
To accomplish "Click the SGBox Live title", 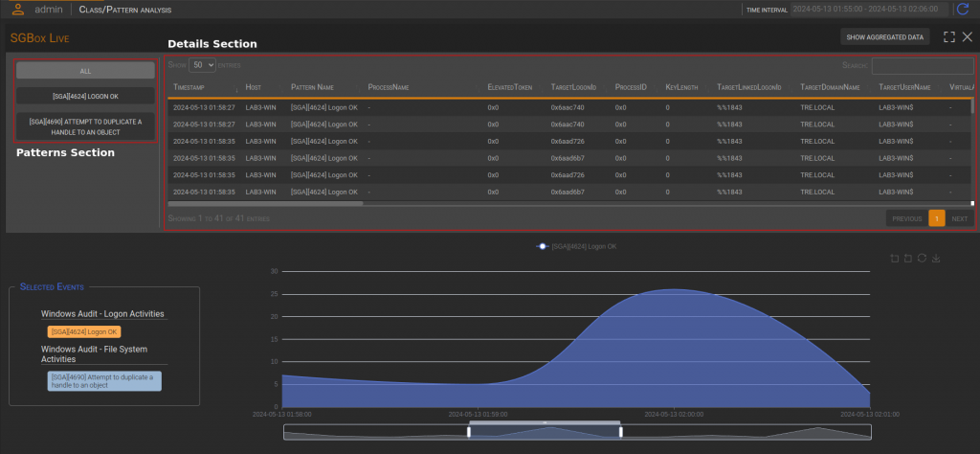I will [39, 38].
